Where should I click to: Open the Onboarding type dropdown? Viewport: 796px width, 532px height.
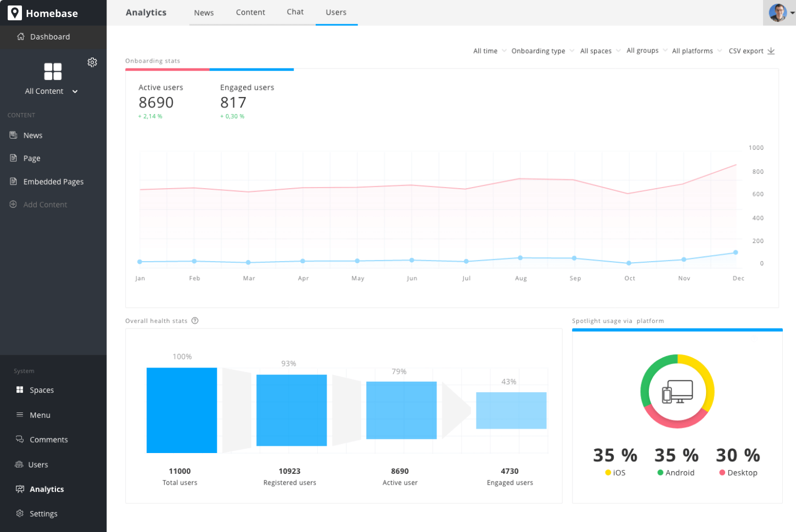pyautogui.click(x=542, y=51)
